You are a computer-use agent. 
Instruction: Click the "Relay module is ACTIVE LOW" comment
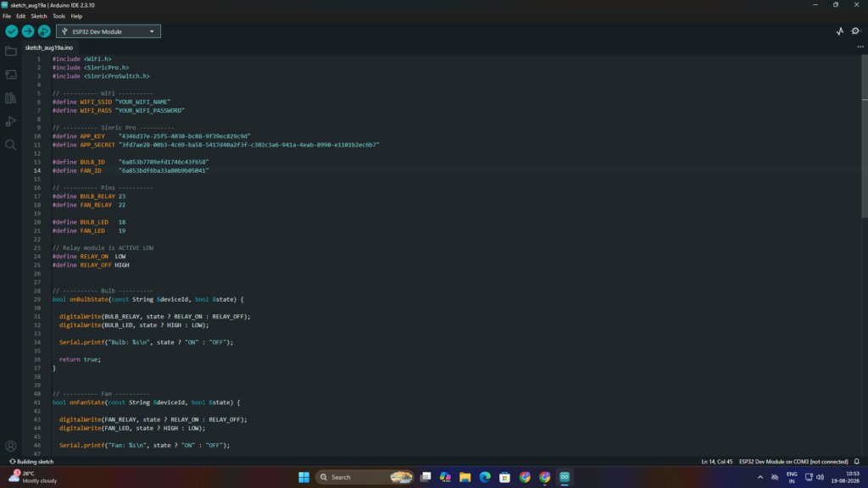(x=103, y=248)
